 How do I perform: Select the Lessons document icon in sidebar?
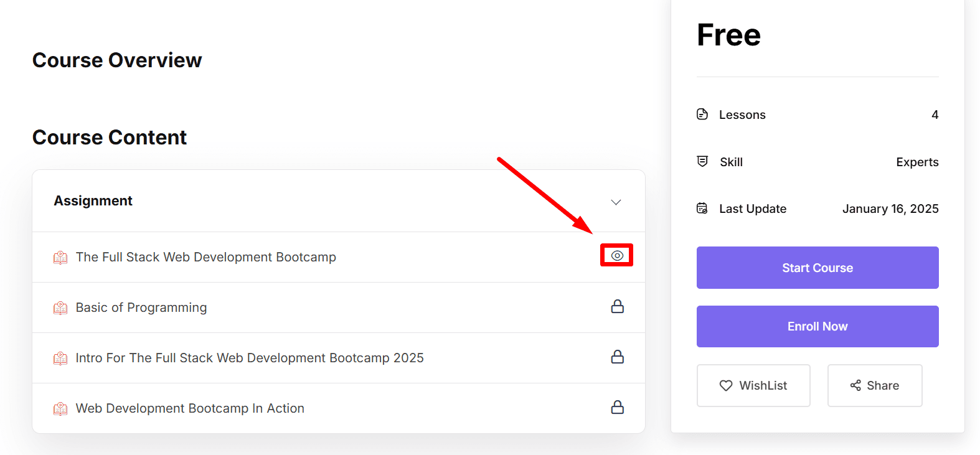(702, 114)
